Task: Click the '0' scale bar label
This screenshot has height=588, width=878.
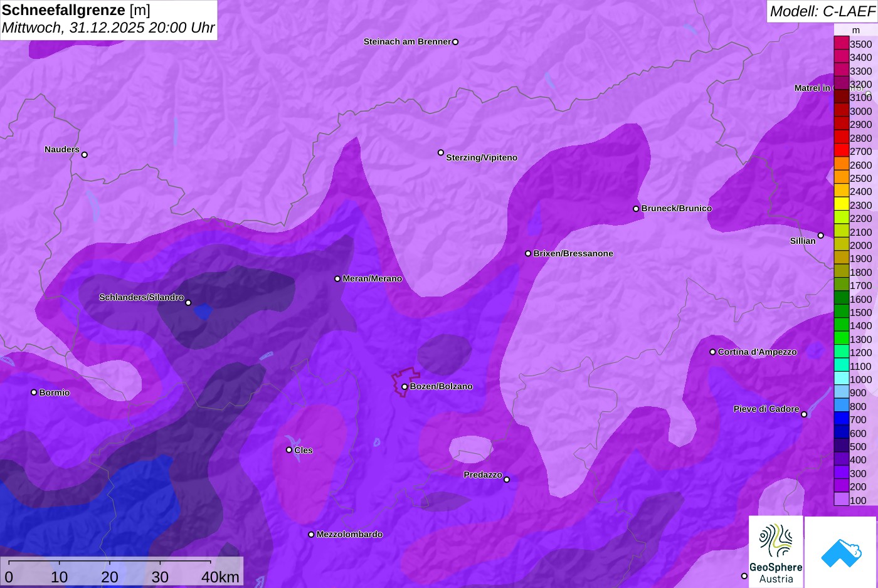Action: point(9,577)
